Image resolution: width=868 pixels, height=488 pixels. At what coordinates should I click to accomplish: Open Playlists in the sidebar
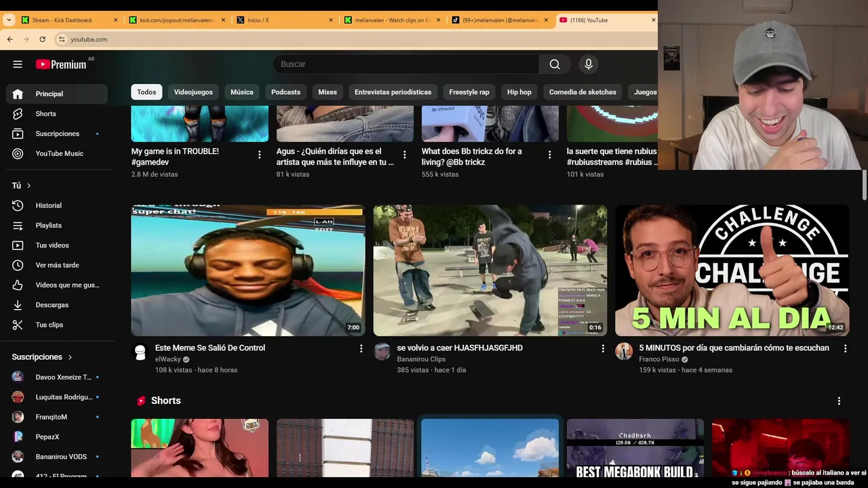coord(56,225)
